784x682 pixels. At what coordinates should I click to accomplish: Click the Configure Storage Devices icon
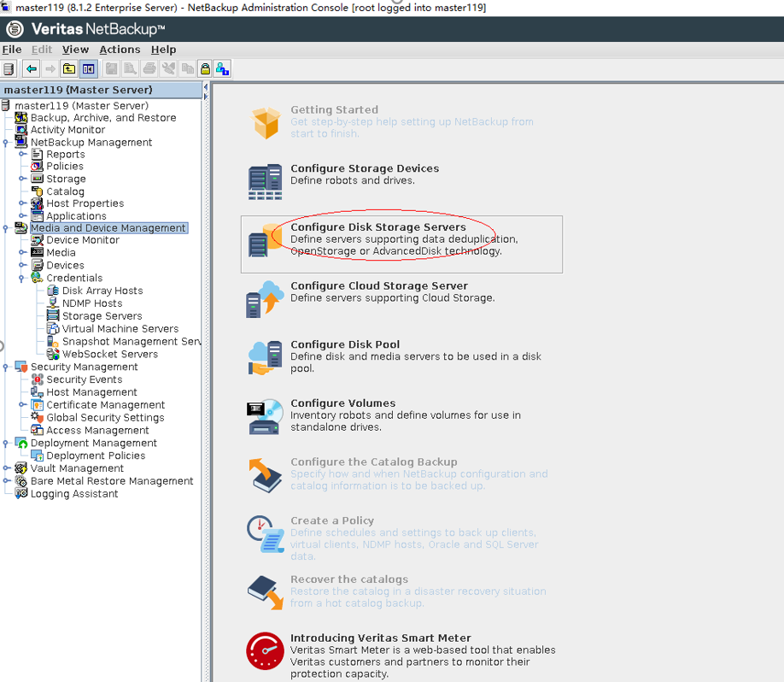[265, 180]
